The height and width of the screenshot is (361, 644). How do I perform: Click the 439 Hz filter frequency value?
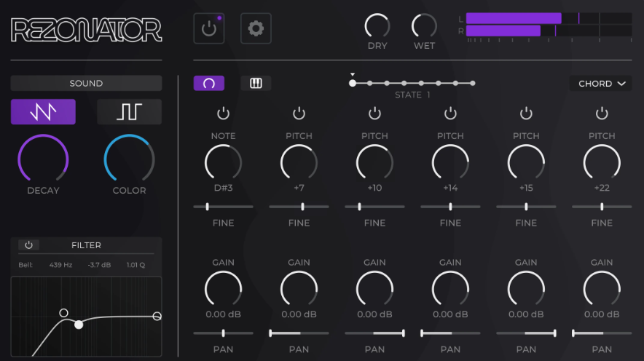pos(60,265)
